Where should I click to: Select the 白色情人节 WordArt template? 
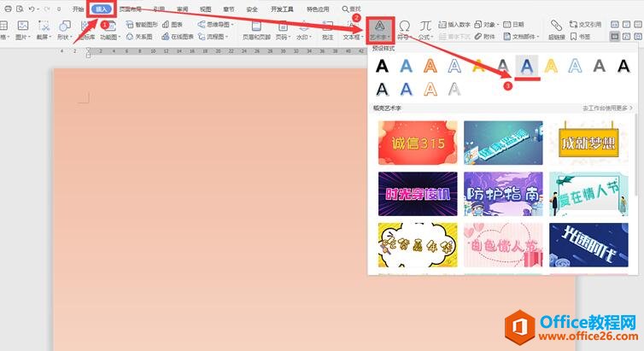click(x=503, y=245)
